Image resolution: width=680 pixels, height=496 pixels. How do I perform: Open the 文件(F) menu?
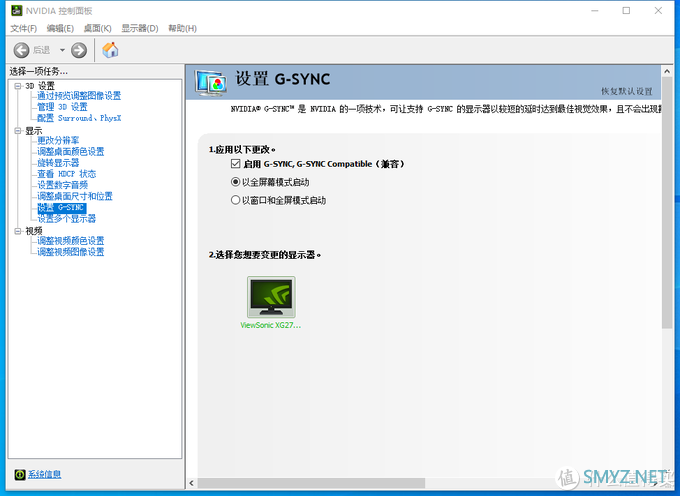tap(23, 29)
